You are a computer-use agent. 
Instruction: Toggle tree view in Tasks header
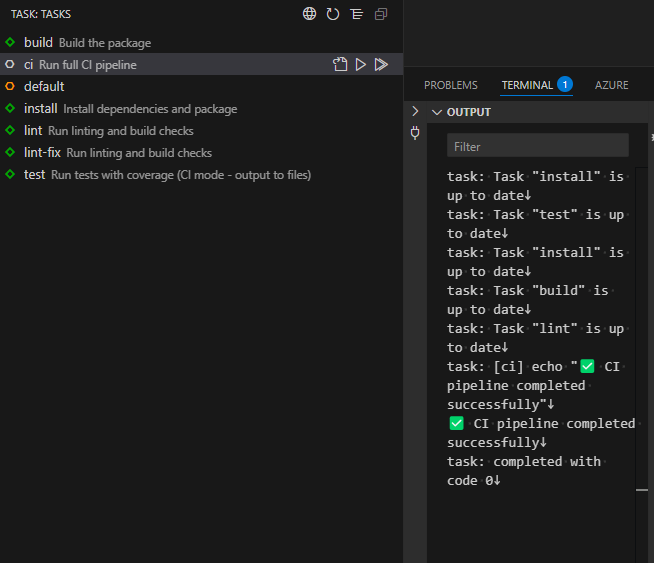(x=357, y=14)
